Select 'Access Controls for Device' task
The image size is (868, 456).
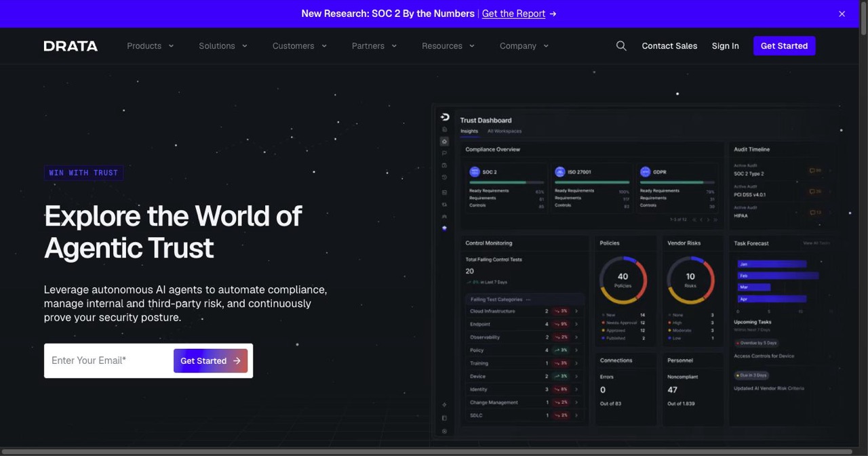pos(764,356)
